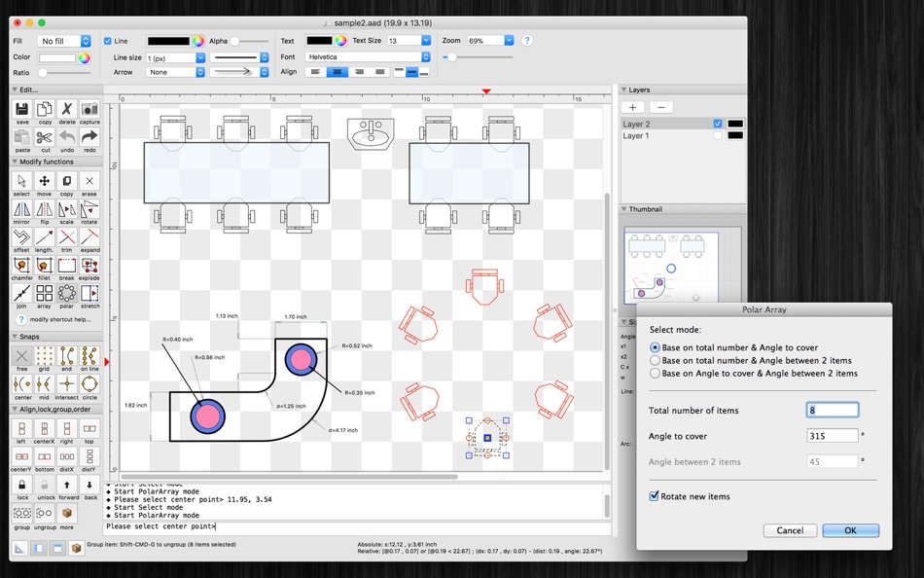Screen dimensions: 924x578
Task: Collapse the Thumbnail panel
Action: point(623,209)
